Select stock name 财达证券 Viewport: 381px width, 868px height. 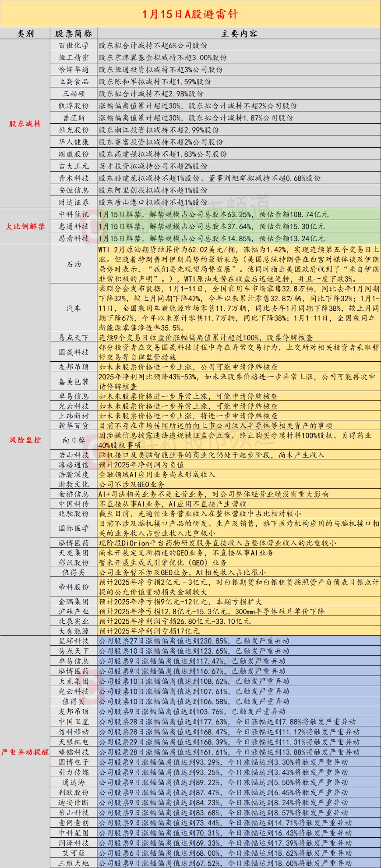tap(74, 202)
